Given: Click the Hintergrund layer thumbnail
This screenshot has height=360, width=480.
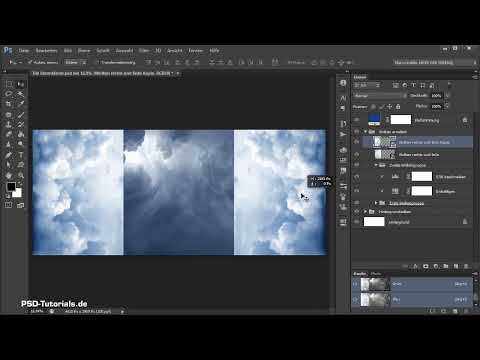Looking at the screenshot, I should pos(374,222).
